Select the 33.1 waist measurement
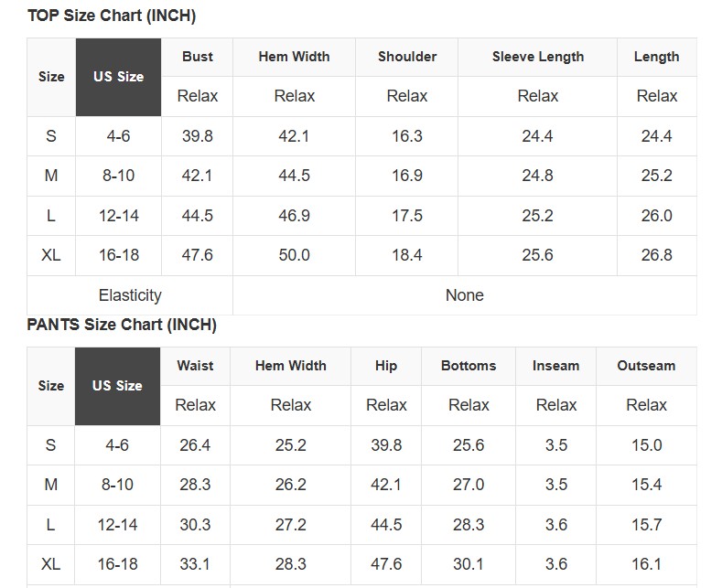Viewport: 722px width, 588px height. coord(196,564)
